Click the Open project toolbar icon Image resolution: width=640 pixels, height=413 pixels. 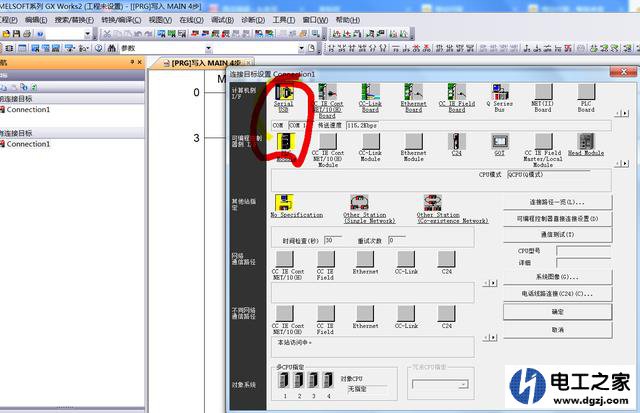pos(7,34)
